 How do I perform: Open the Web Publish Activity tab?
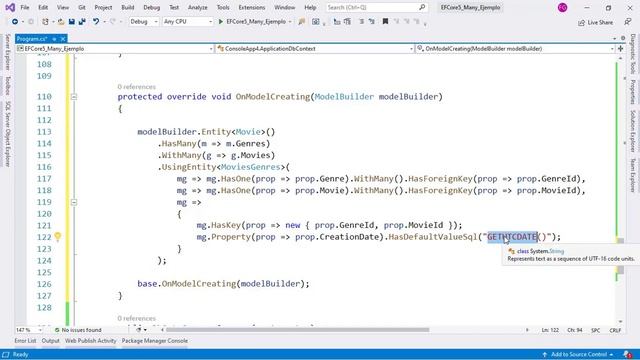point(91,341)
